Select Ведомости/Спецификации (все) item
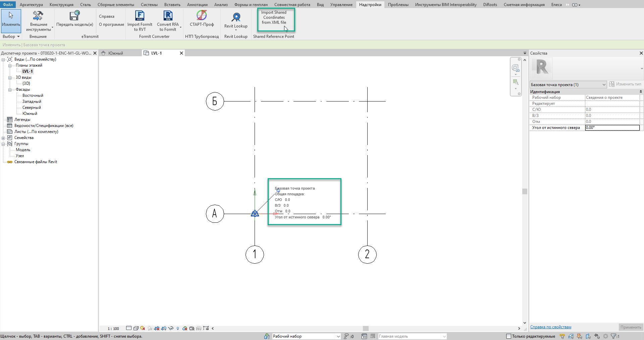The height and width of the screenshot is (340, 644). click(x=44, y=126)
